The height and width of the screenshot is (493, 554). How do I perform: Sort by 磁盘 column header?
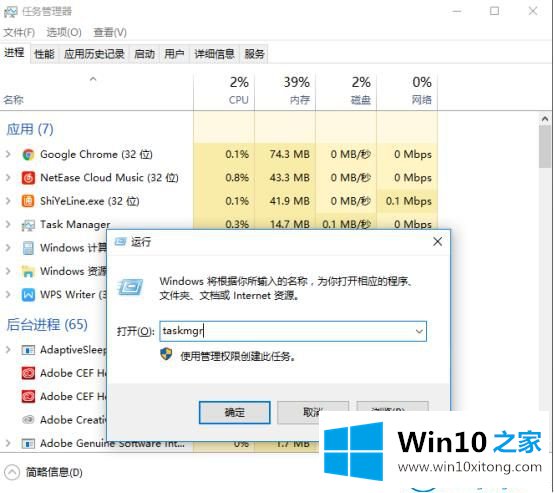346,91
